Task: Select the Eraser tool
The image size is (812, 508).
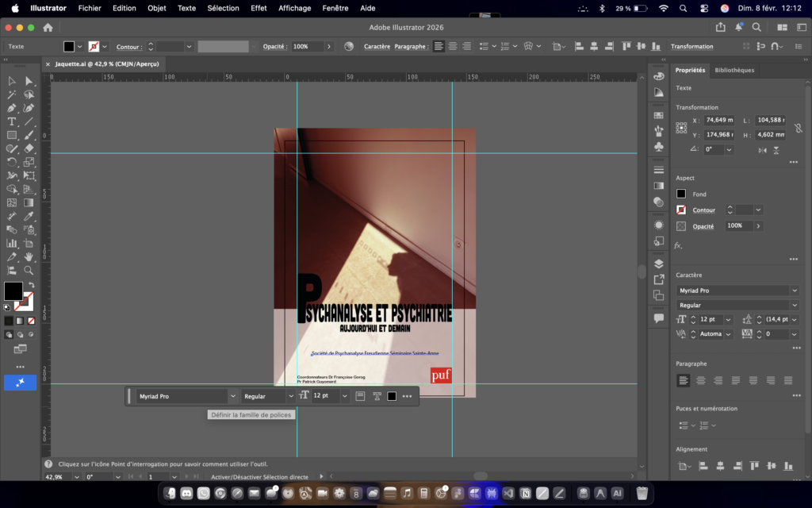Action: click(29, 148)
